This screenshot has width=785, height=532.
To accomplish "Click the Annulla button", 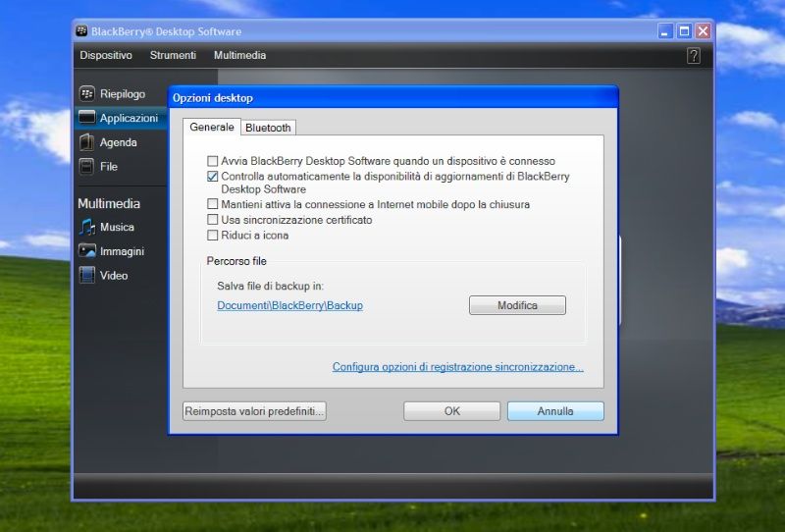I will (x=555, y=411).
